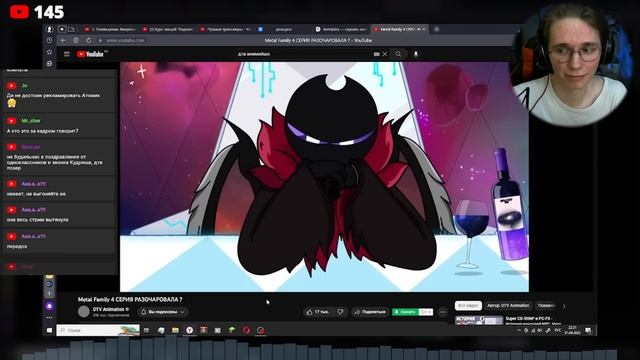This screenshot has height=360, width=640.
Task: Open the bookmarks star in browser sidebar
Action: click(49, 52)
